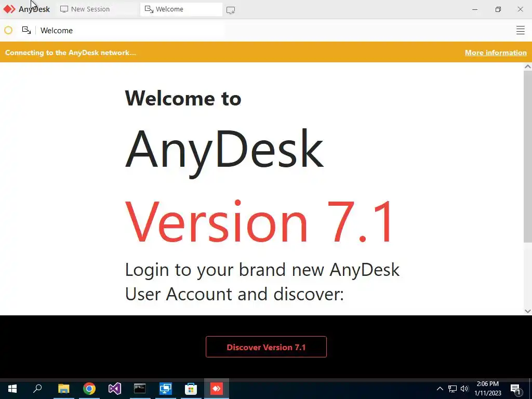Open Microsoft Store from taskbar
The image size is (532, 399).
(x=191, y=389)
